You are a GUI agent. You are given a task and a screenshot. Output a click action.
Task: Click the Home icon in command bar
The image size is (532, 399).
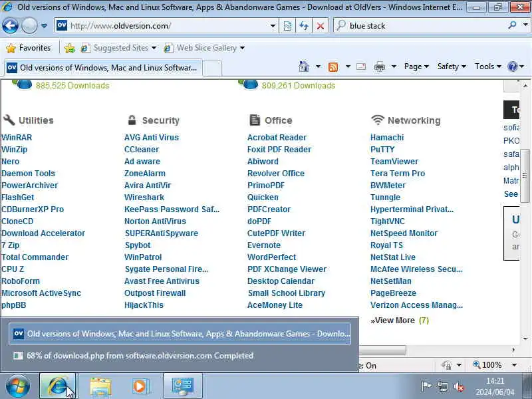[x=304, y=66]
